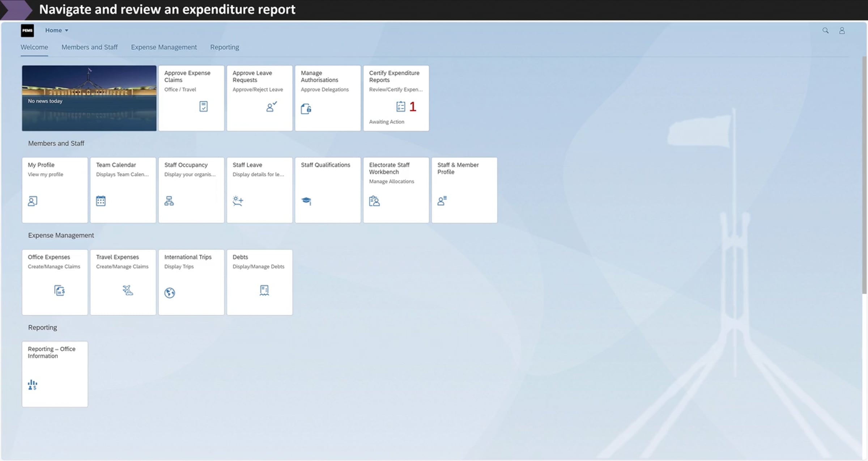Viewport: 868px width, 461px height.
Task: Switch to the Members and Staff tab
Action: click(89, 47)
